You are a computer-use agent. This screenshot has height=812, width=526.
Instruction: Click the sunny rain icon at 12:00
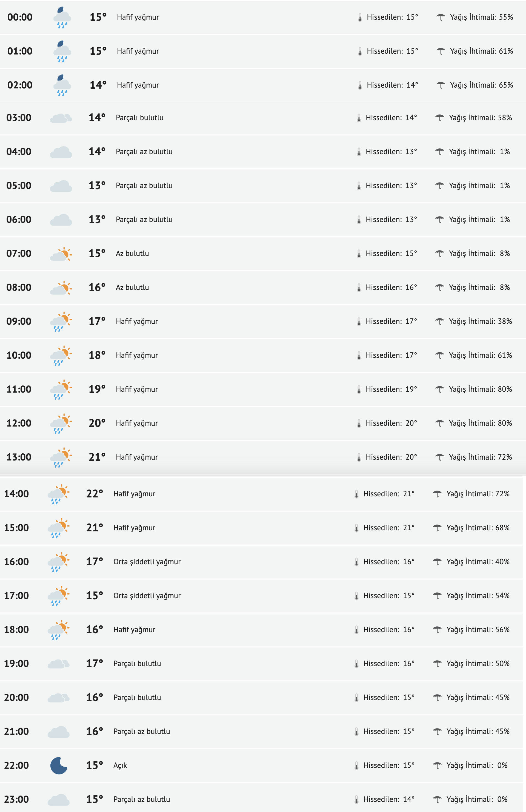pos(61,424)
